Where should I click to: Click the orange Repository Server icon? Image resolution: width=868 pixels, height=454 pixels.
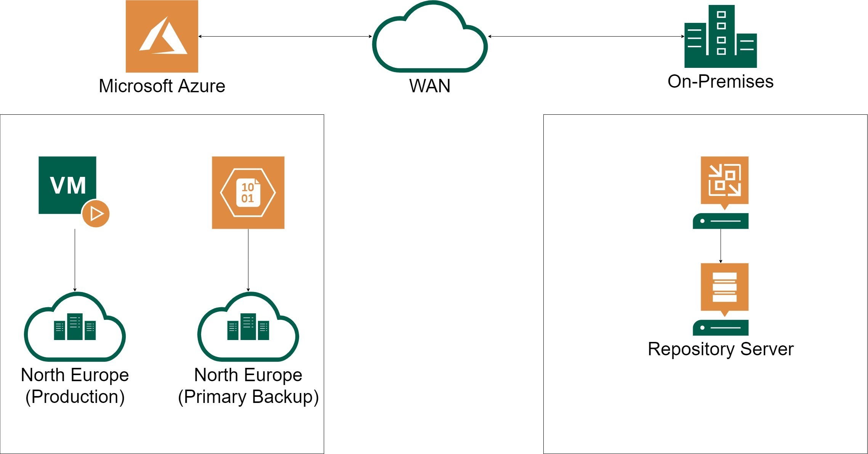click(x=721, y=299)
